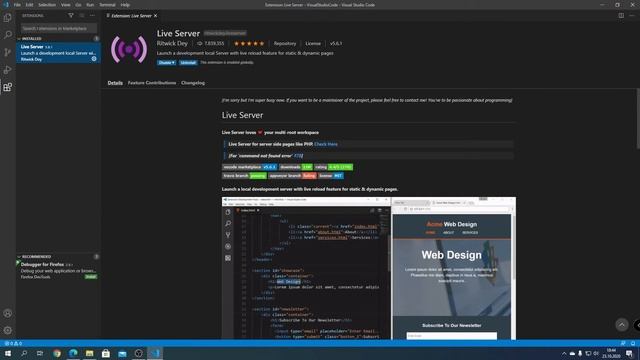Image resolution: width=640 pixels, height=360 pixels.
Task: Launch Microsoft Edge from the taskbar
Action: point(73,353)
